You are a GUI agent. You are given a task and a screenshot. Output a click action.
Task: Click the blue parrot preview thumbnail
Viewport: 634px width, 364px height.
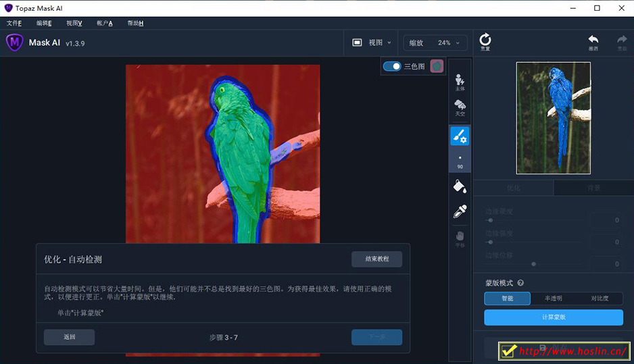(x=553, y=118)
